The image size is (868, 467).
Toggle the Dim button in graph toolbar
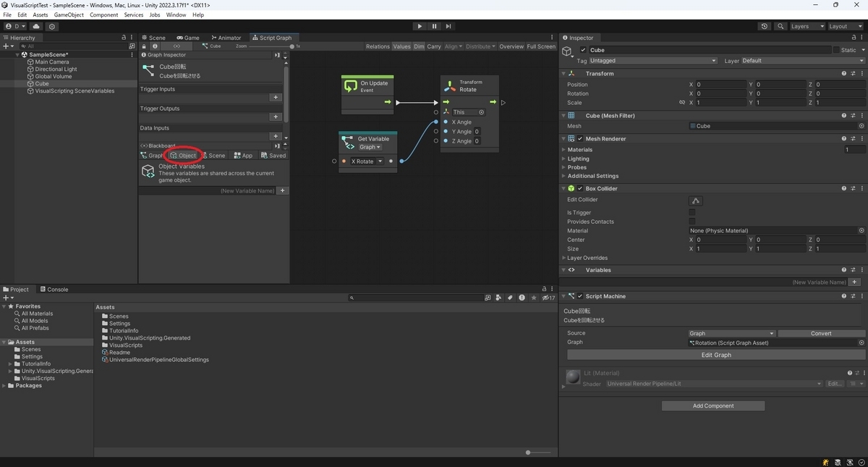pos(419,46)
